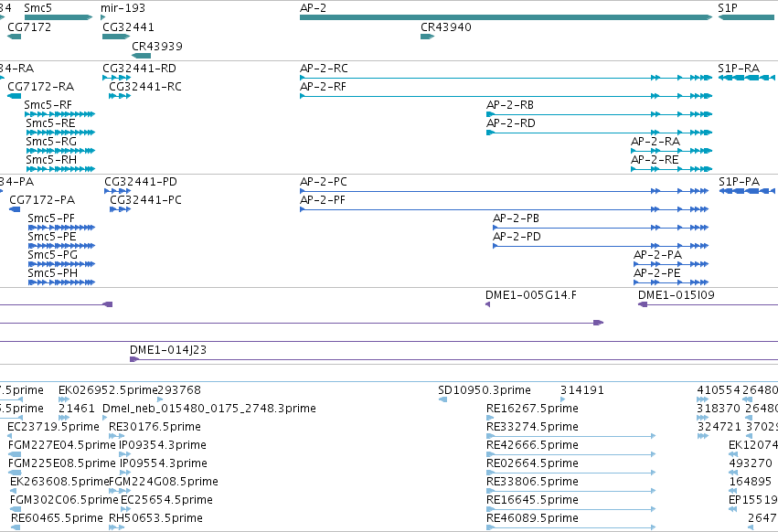Click transcript AP-2-RD
This screenshot has width=778, height=532.
tap(600, 133)
